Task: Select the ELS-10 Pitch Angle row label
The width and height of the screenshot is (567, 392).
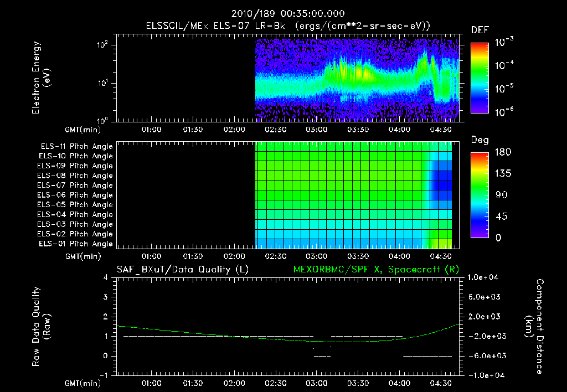Action: tap(75, 156)
